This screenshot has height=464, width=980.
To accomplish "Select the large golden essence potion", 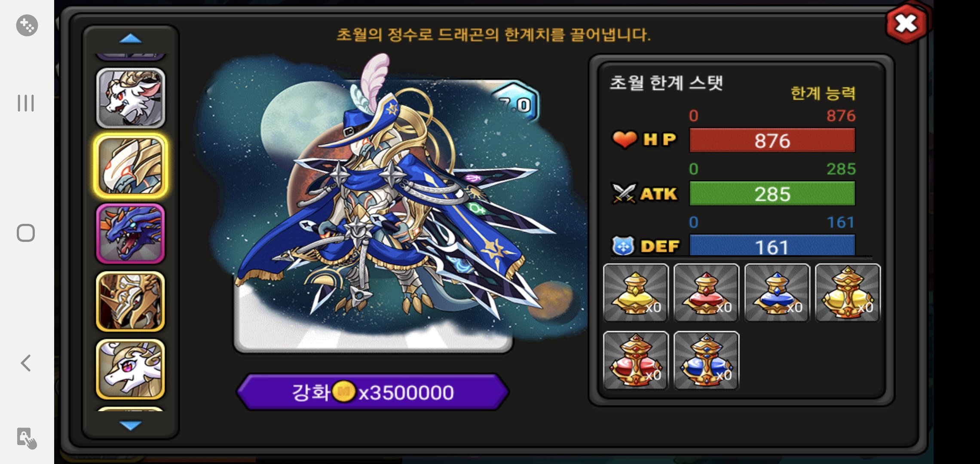I will (x=848, y=293).
